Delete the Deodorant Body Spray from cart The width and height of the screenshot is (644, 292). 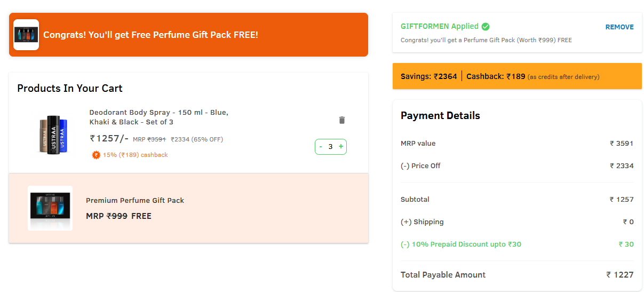click(342, 120)
